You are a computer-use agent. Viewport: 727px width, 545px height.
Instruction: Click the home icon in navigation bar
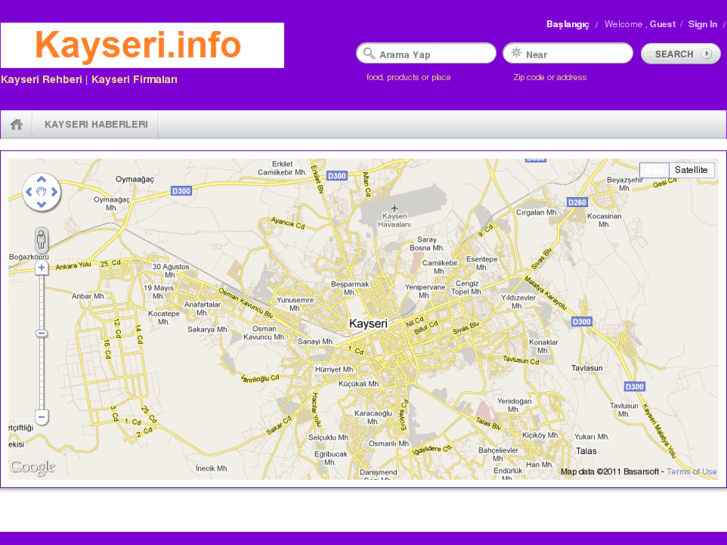(17, 124)
